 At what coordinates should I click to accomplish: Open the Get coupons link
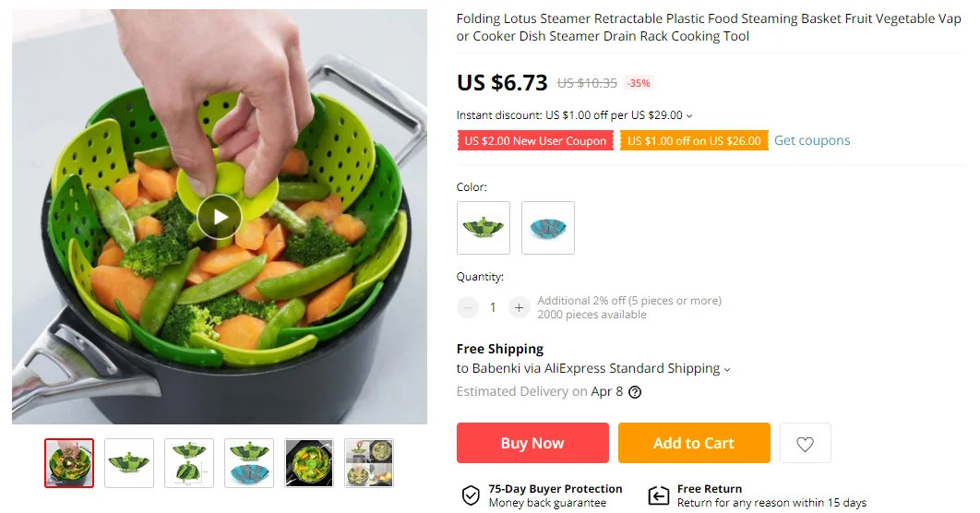[x=812, y=140]
